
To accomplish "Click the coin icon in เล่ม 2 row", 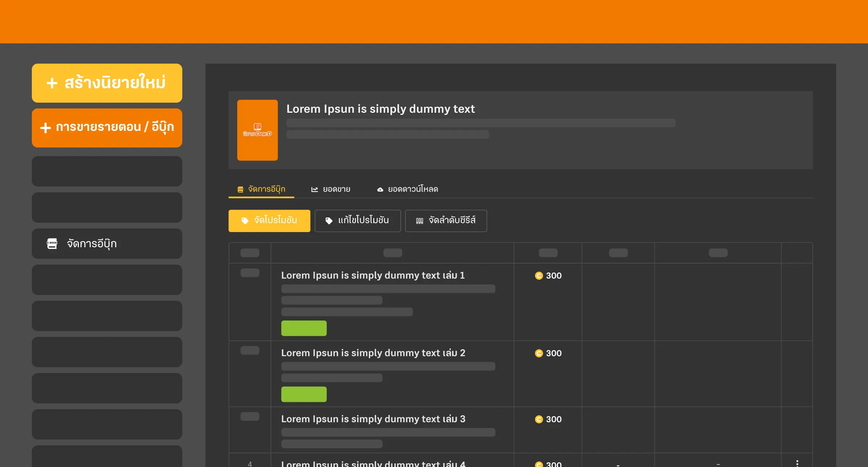I will pyautogui.click(x=539, y=354).
